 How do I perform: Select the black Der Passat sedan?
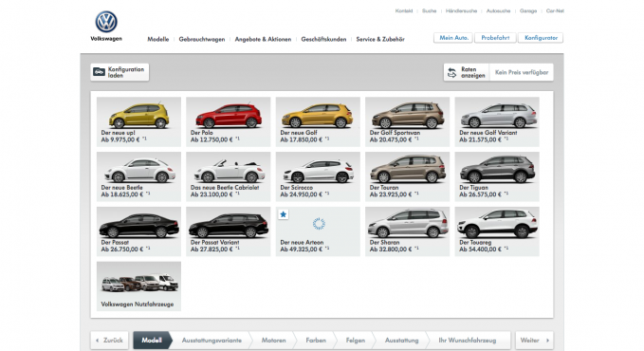138,225
